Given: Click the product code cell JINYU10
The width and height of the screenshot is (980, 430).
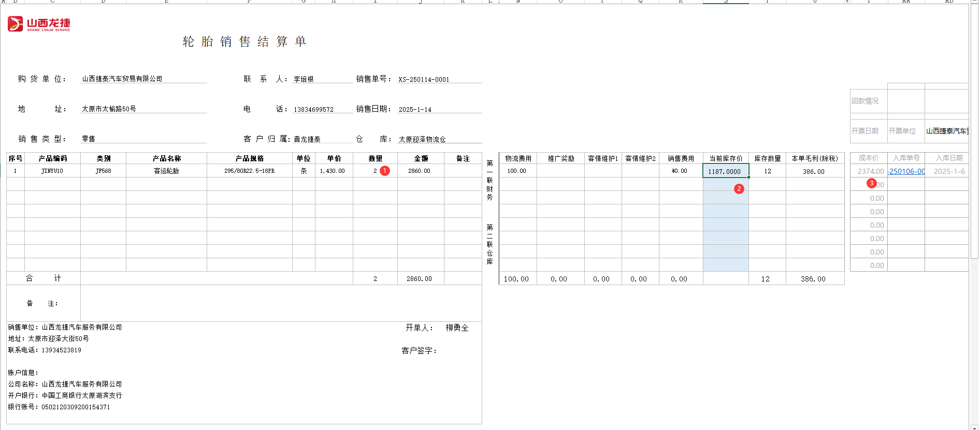Looking at the screenshot, I should click(x=52, y=171).
